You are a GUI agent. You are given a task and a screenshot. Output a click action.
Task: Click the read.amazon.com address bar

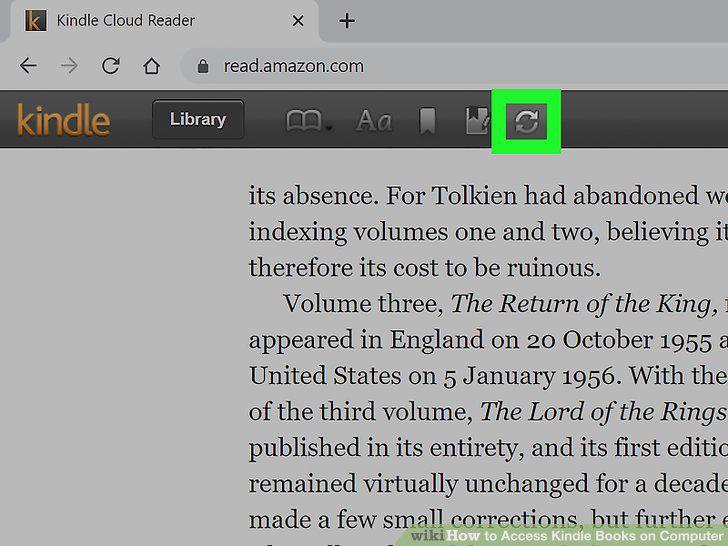(x=455, y=66)
